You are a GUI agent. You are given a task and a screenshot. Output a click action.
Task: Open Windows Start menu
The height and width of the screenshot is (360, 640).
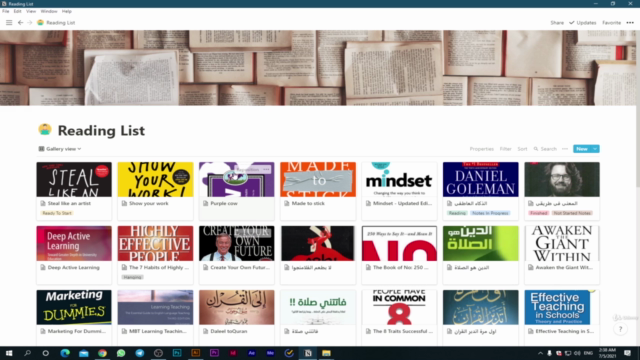9,353
